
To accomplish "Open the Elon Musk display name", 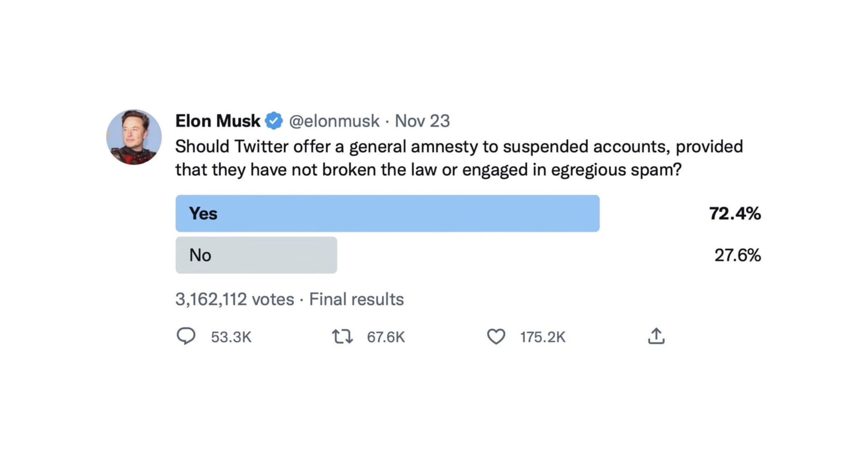I will (x=218, y=121).
